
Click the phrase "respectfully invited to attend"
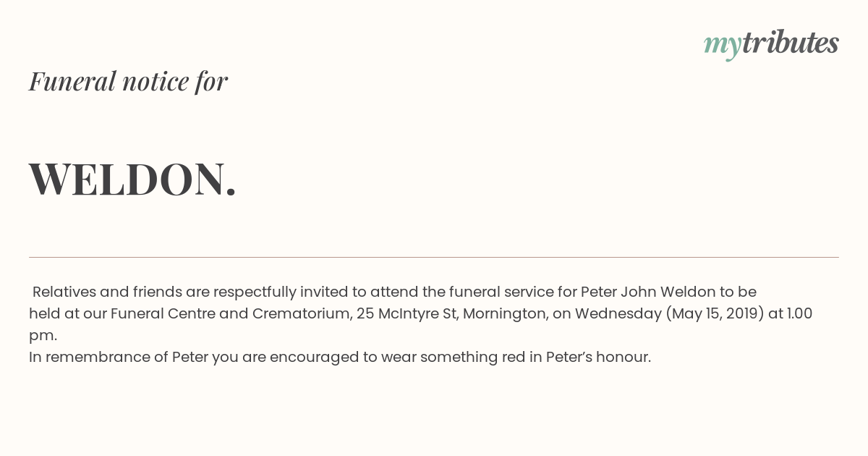[315, 292]
